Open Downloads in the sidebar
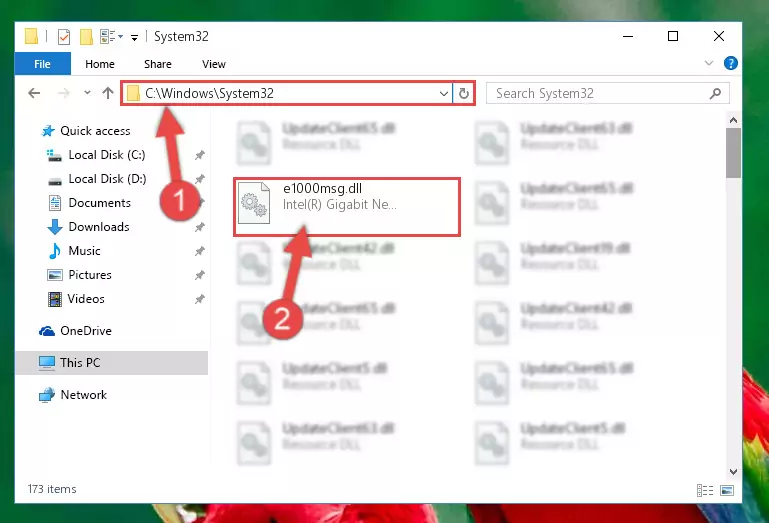Screen dimensions: 769x523 (x=99, y=227)
